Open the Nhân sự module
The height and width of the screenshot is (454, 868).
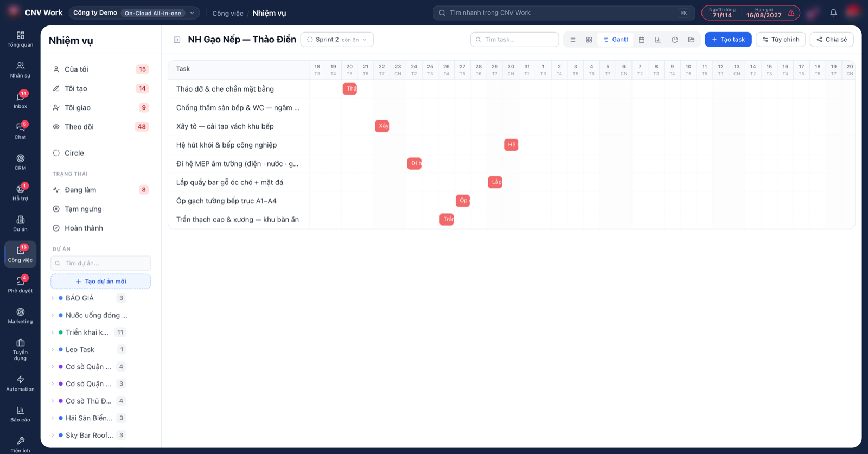(x=20, y=70)
